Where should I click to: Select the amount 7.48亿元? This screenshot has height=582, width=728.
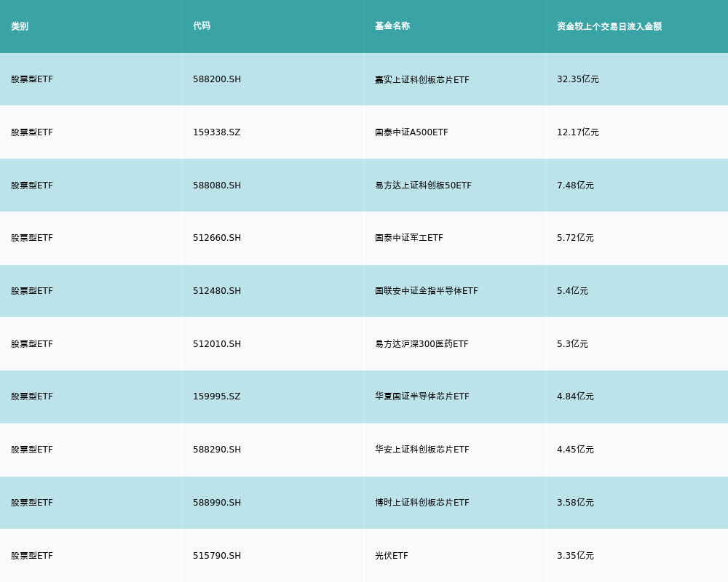[x=575, y=186]
